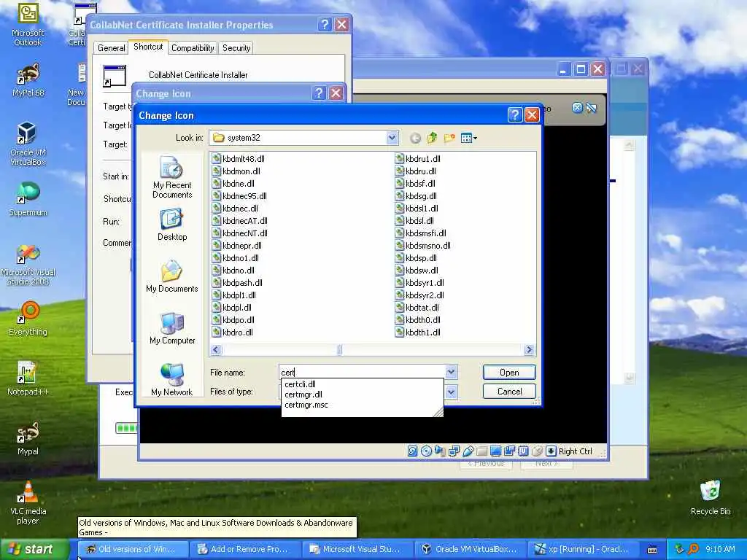The width and height of the screenshot is (747, 560).
Task: Open Notepad++ desktop shortcut
Action: click(x=28, y=378)
